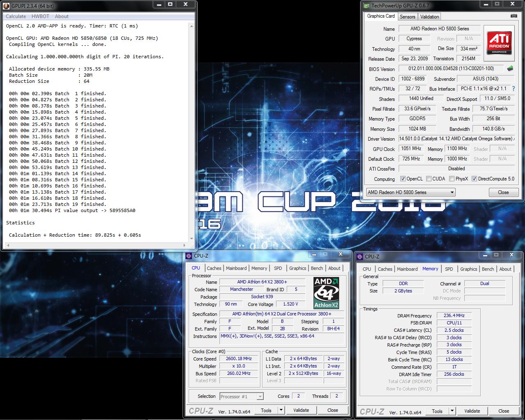Click the Driver Version field in GPU-Z
525x420 pixels.
[x=457, y=139]
